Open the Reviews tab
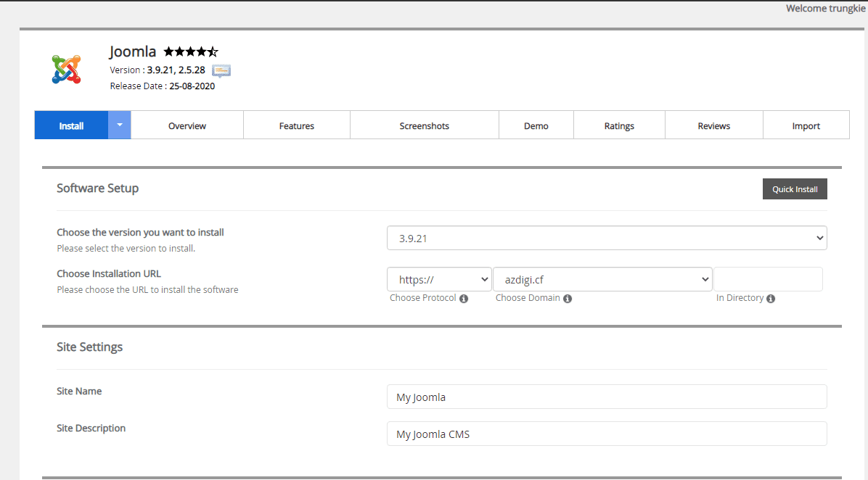Screen dimensions: 868x480 pyautogui.click(x=714, y=125)
